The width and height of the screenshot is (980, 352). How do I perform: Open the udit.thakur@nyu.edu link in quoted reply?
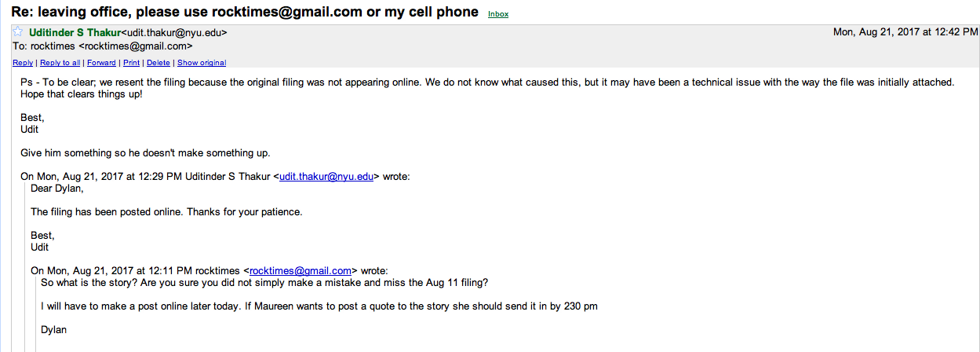pyautogui.click(x=329, y=177)
